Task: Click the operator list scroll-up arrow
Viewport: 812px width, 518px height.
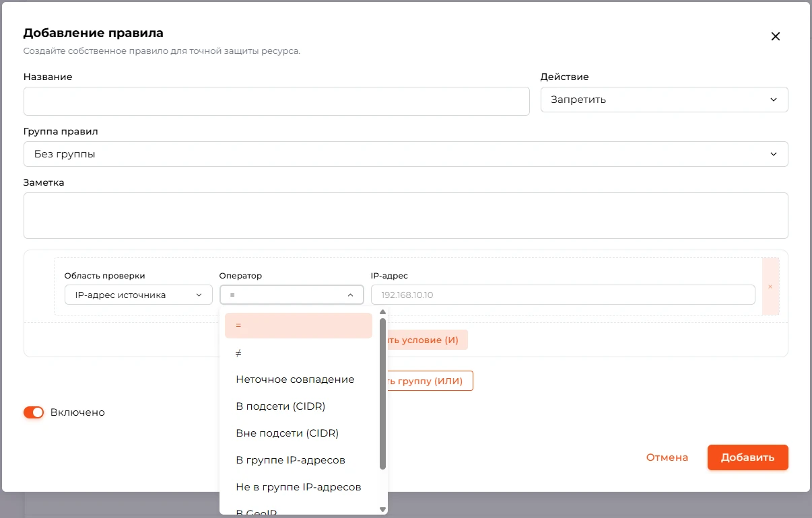Action: [383, 312]
